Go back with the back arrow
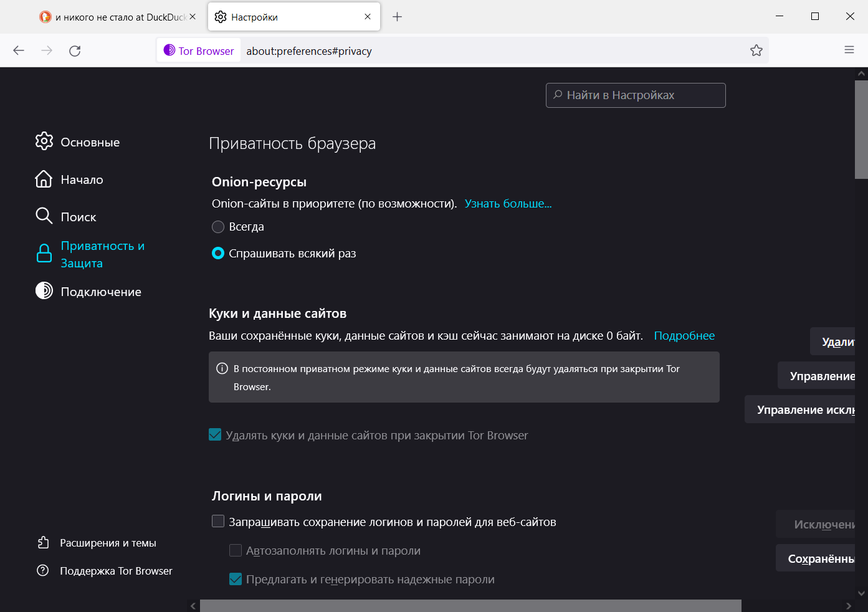Viewport: 868px width, 612px height. (x=19, y=50)
